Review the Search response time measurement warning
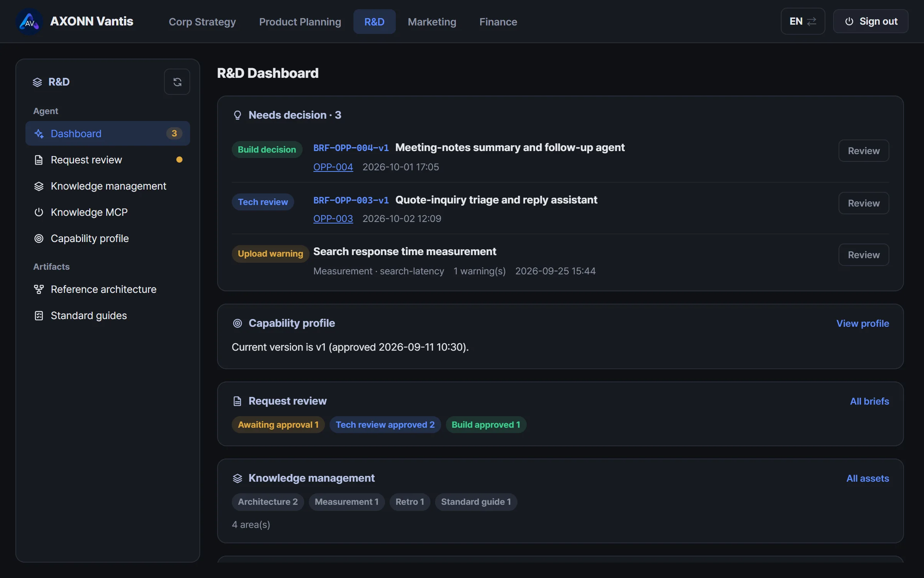924x578 pixels. pyautogui.click(x=864, y=255)
